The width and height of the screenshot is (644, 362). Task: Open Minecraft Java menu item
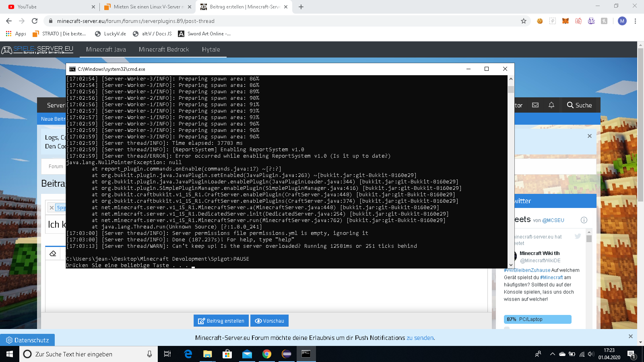[106, 49]
